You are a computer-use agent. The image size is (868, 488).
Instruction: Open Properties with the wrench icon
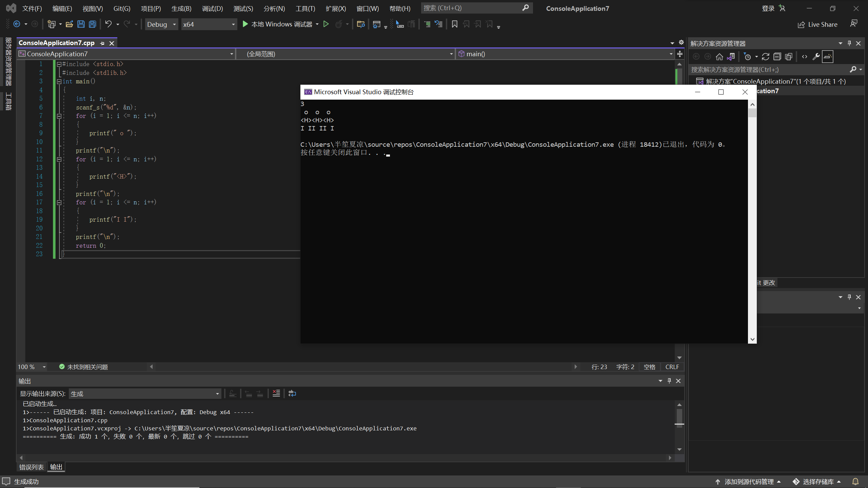[816, 57]
